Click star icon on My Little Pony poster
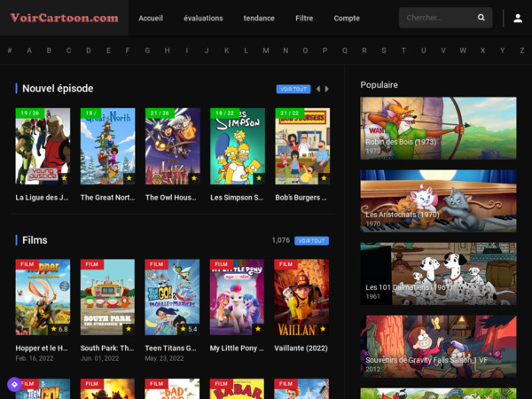This screenshot has width=532, height=399. (x=258, y=329)
